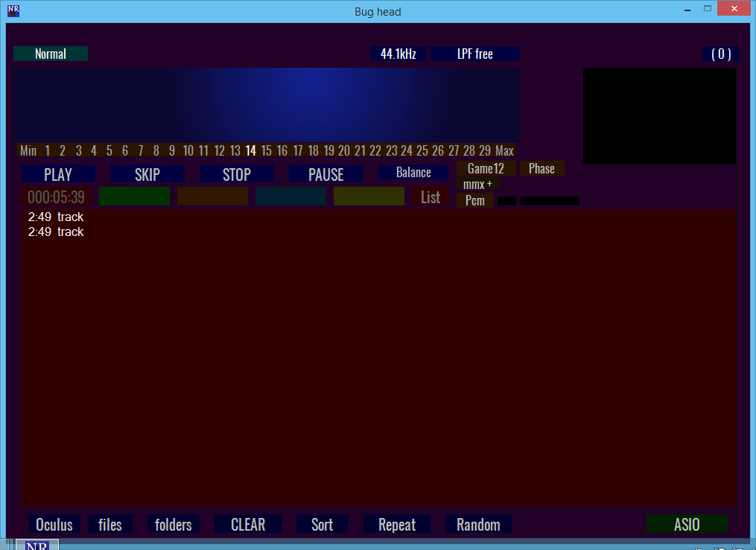Image resolution: width=756 pixels, height=550 pixels.
Task: Add tracks via folders button
Action: [x=173, y=524]
